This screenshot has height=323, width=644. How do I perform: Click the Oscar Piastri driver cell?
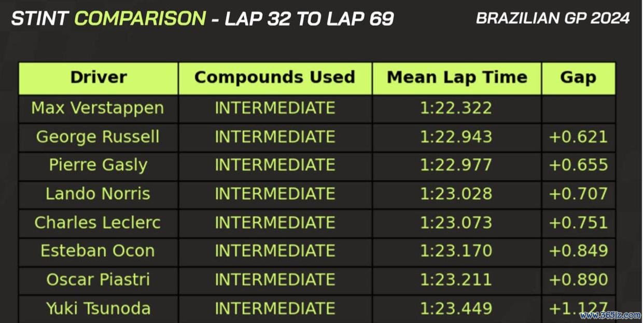[98, 279]
